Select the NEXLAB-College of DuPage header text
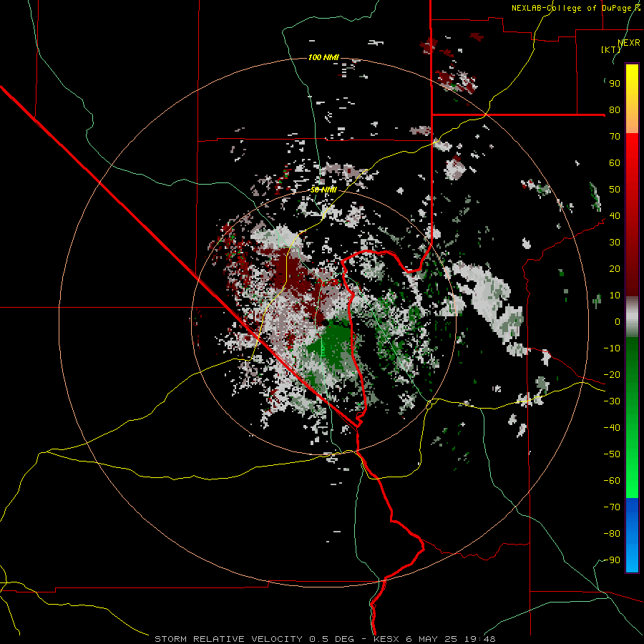The width and height of the screenshot is (644, 644). pos(576,8)
